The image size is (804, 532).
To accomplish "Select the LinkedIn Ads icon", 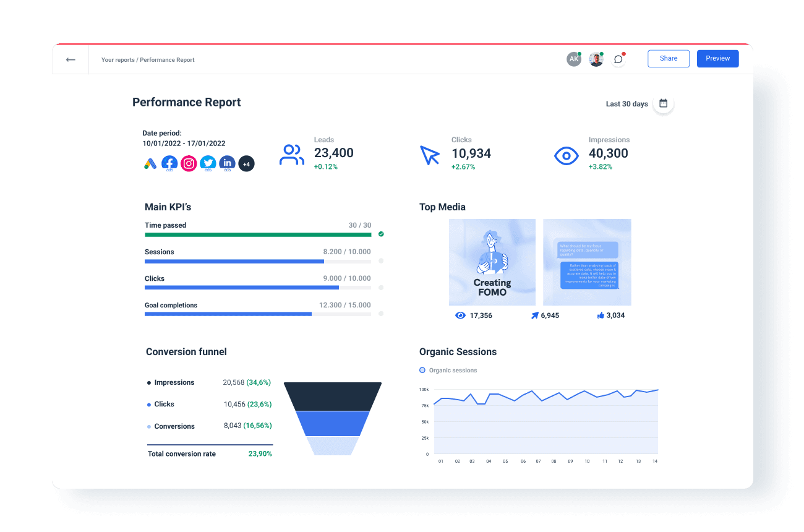I will [x=227, y=163].
